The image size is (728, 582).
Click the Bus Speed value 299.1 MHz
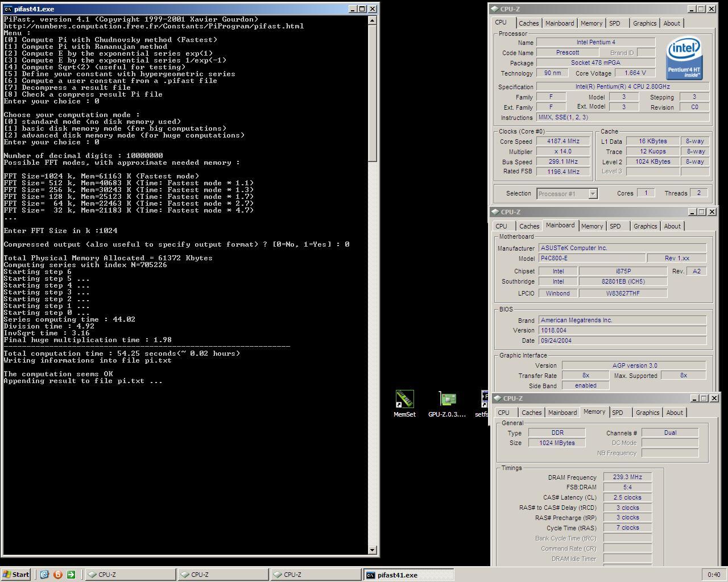point(563,161)
